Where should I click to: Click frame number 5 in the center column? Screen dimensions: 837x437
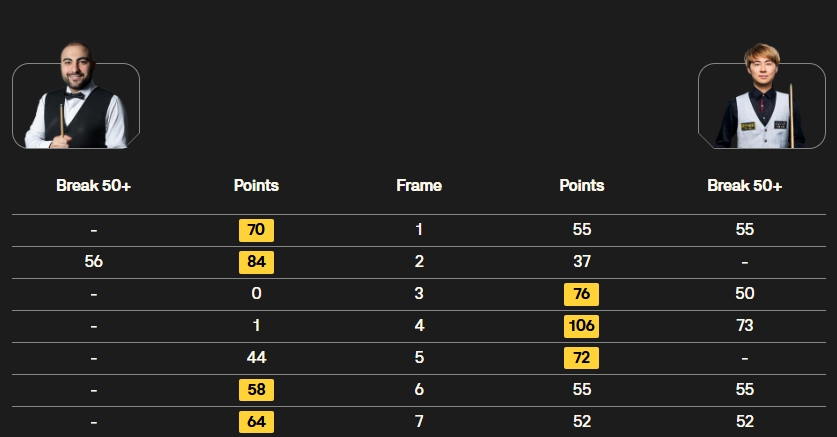point(419,357)
